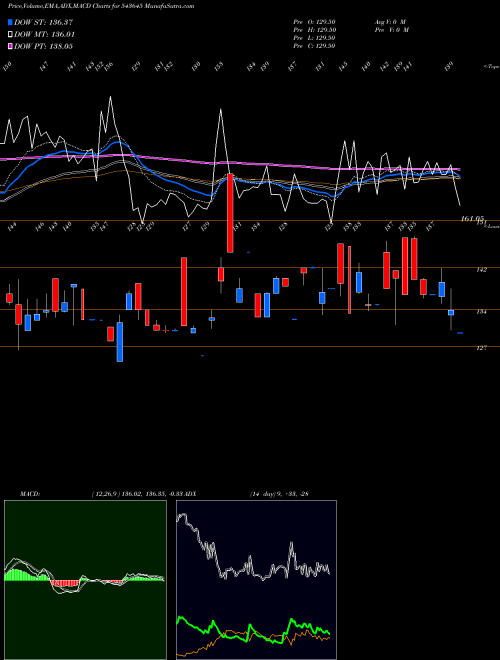Screen dimensions: 500x660
Task: Click the white DOW MT legend swatch
Action: 10,35
